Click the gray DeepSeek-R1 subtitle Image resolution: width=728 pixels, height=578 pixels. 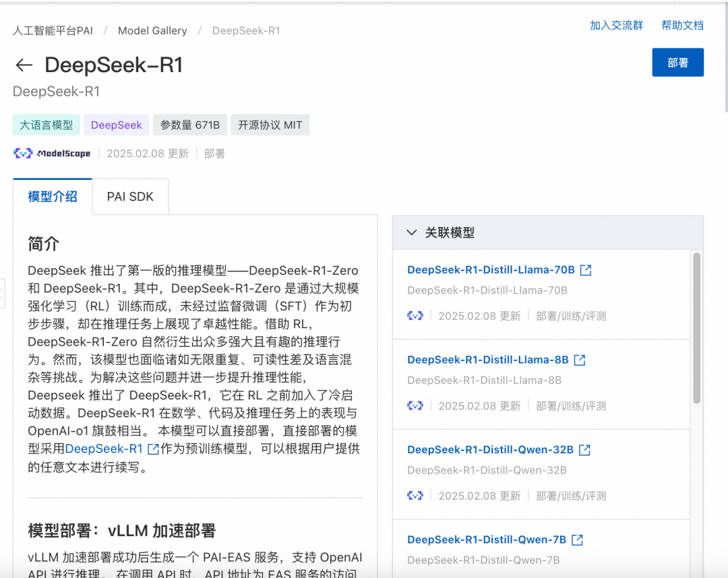point(56,92)
